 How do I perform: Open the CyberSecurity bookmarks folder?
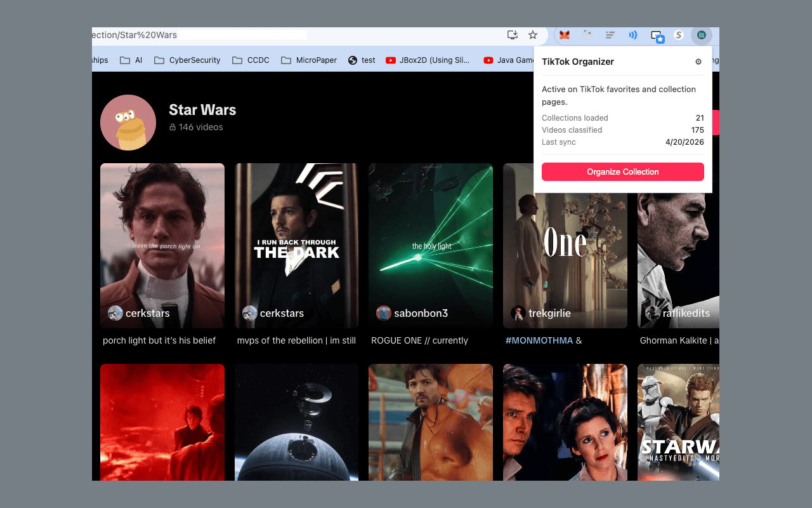(187, 60)
